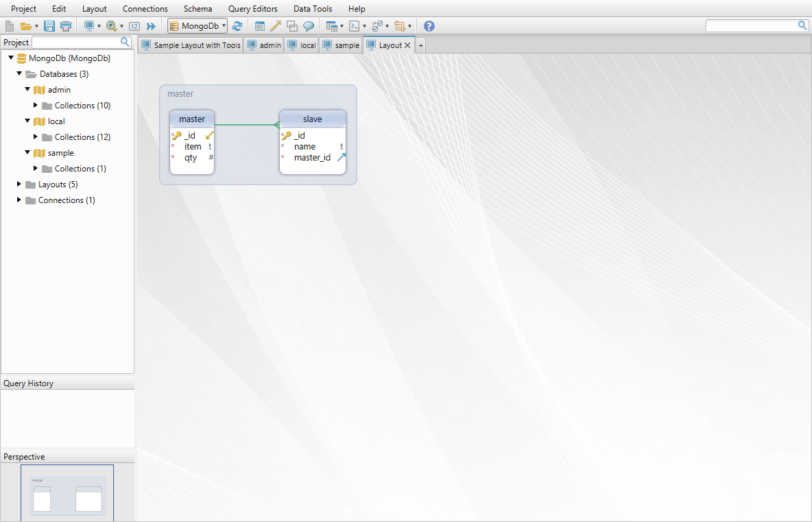Refresh schema from database icon

click(237, 26)
